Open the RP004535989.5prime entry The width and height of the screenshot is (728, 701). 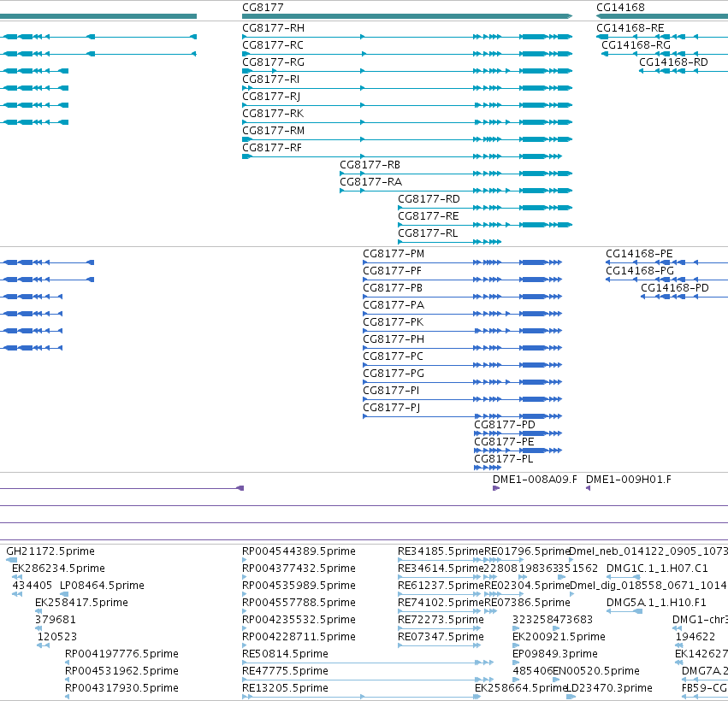click(x=299, y=586)
